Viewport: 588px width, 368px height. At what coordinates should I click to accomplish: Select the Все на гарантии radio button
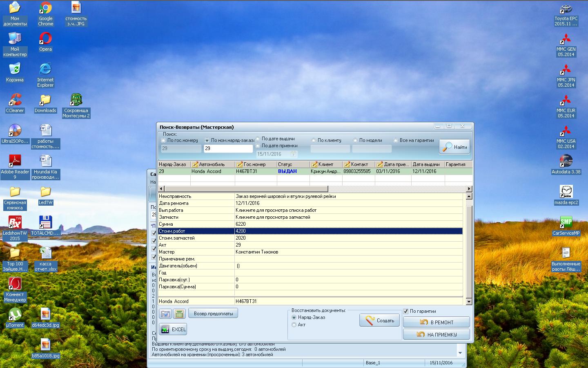396,140
